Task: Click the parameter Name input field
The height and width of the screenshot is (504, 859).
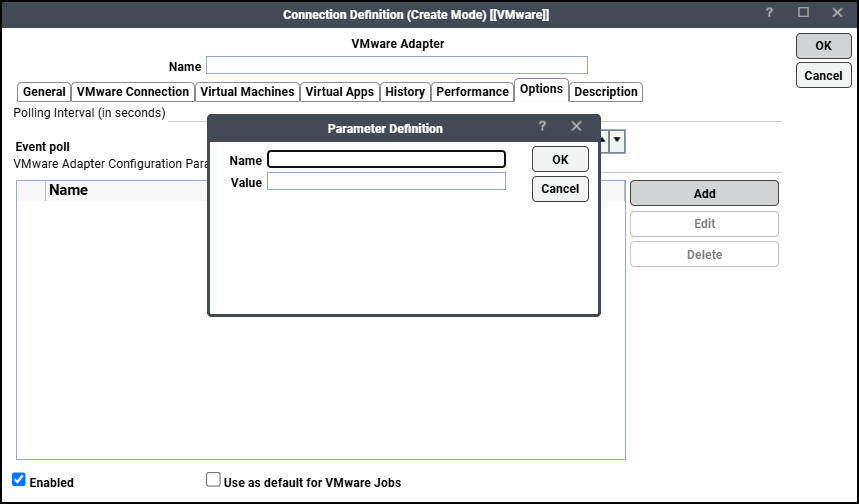Action: point(386,159)
